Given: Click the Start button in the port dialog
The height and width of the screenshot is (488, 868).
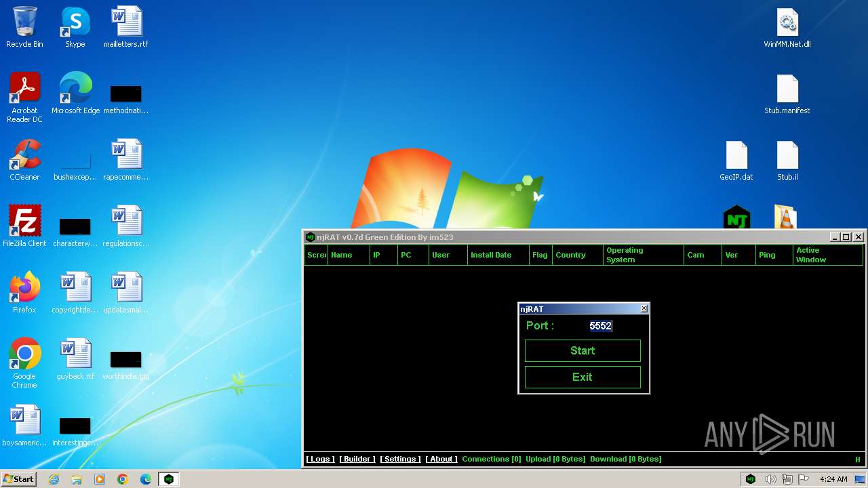Looking at the screenshot, I should (x=583, y=350).
